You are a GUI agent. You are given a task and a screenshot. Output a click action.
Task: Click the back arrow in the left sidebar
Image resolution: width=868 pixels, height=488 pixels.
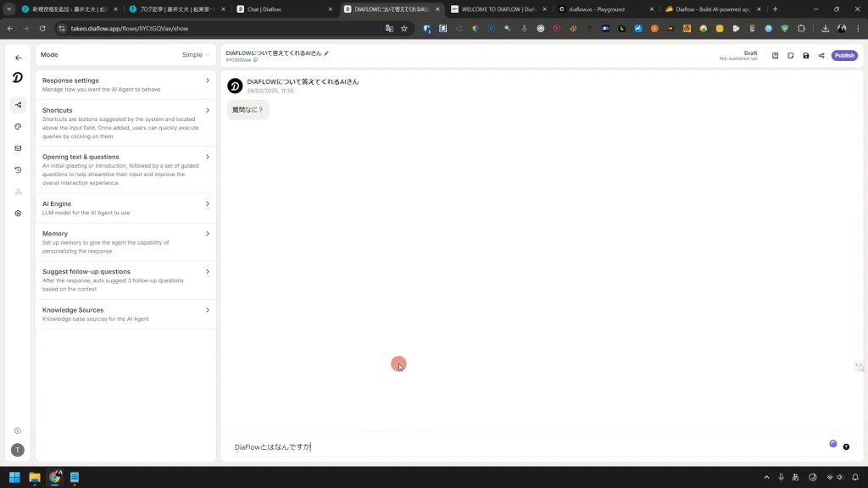click(x=19, y=58)
